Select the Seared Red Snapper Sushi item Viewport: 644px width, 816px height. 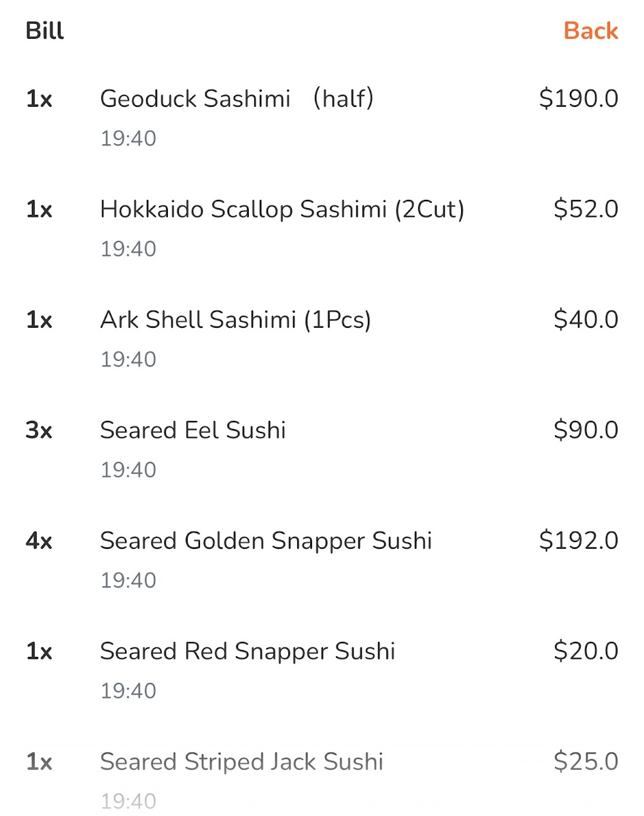(x=248, y=651)
